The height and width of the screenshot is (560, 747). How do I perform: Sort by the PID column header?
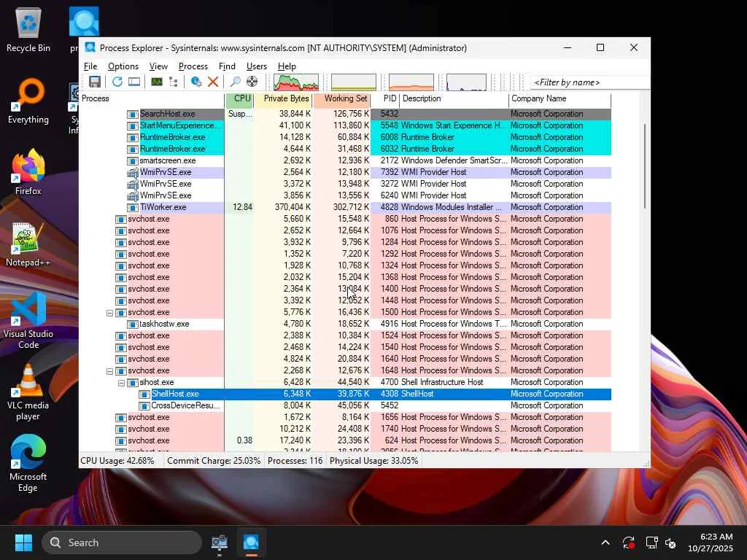(385, 98)
